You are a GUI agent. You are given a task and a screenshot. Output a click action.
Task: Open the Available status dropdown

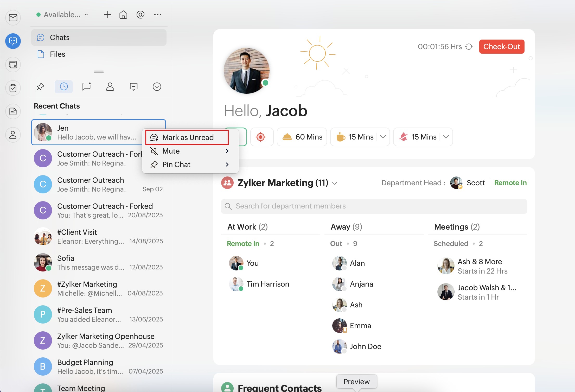coord(62,15)
